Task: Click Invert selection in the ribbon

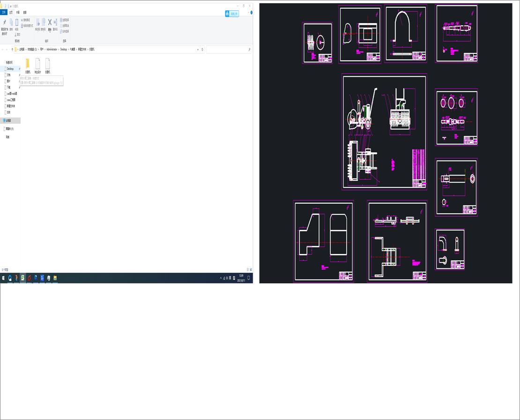Action: [x=65, y=31]
